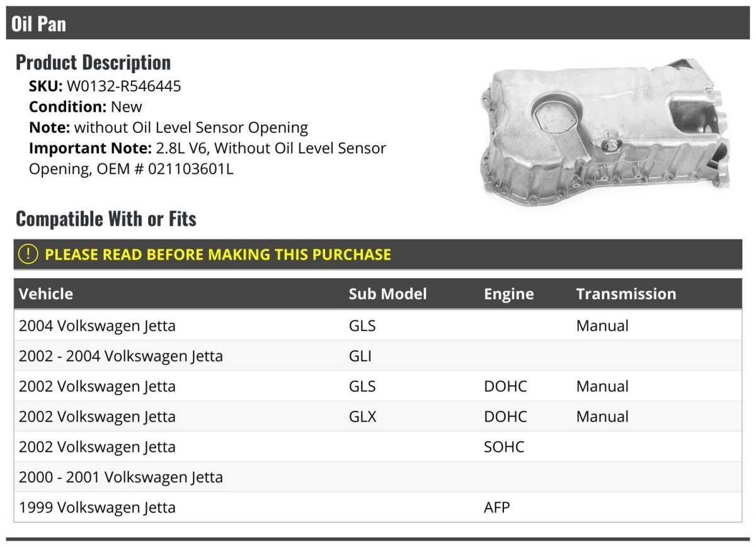This screenshot has width=756, height=547.
Task: Select the Sub Model column header
Action: 387,294
